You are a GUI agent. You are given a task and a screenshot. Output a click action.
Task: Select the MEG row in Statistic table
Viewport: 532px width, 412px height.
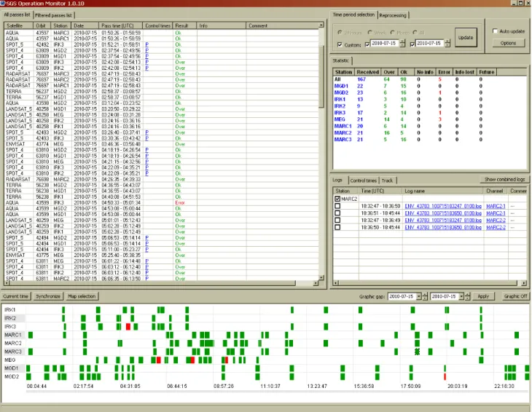(429, 119)
